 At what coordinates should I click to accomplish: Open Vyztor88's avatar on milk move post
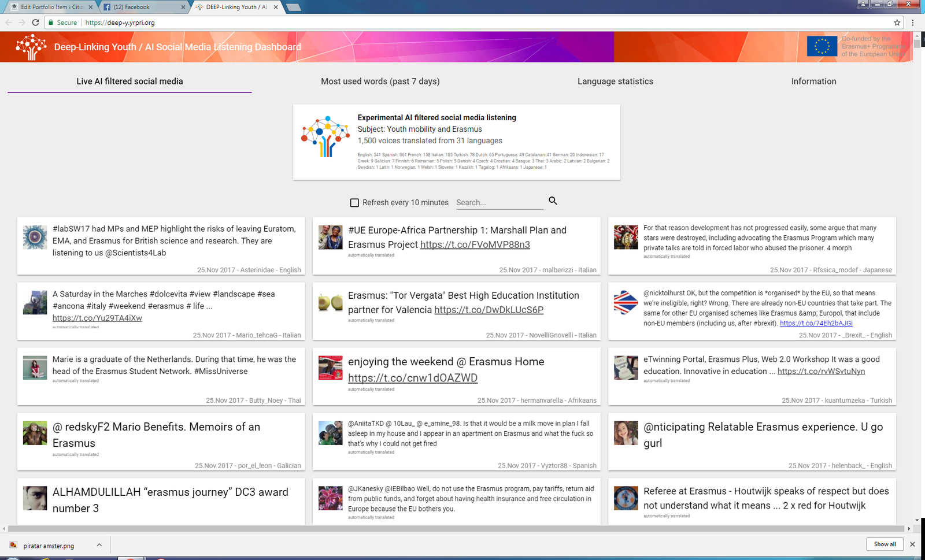[x=331, y=433]
